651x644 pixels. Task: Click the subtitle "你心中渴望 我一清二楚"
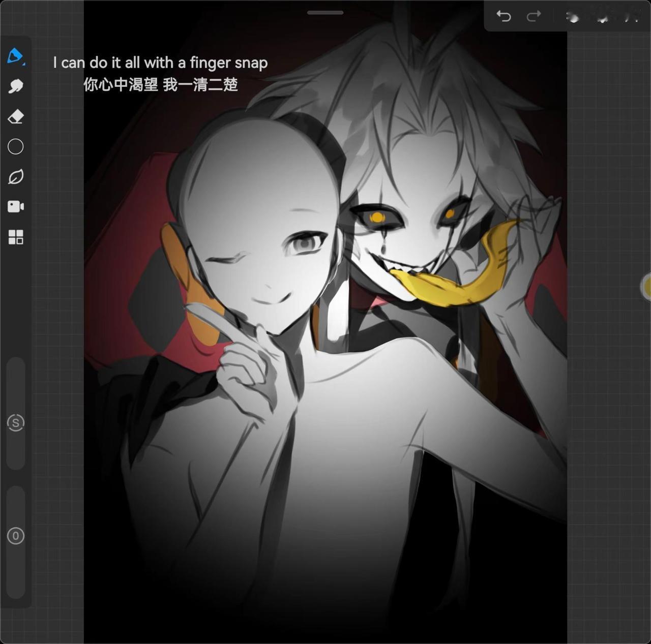[161, 84]
